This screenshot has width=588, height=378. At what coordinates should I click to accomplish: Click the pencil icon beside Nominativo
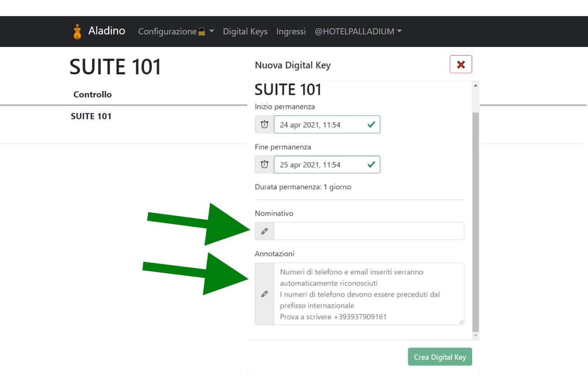tap(264, 231)
